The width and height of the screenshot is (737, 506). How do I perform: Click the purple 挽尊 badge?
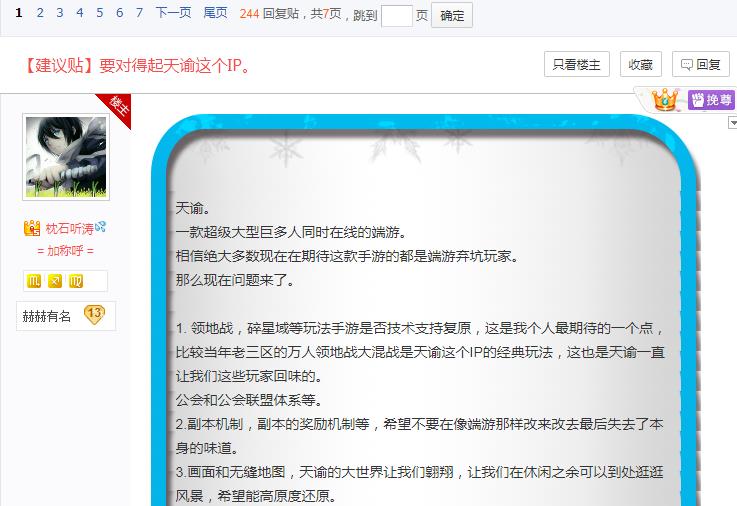[x=711, y=100]
